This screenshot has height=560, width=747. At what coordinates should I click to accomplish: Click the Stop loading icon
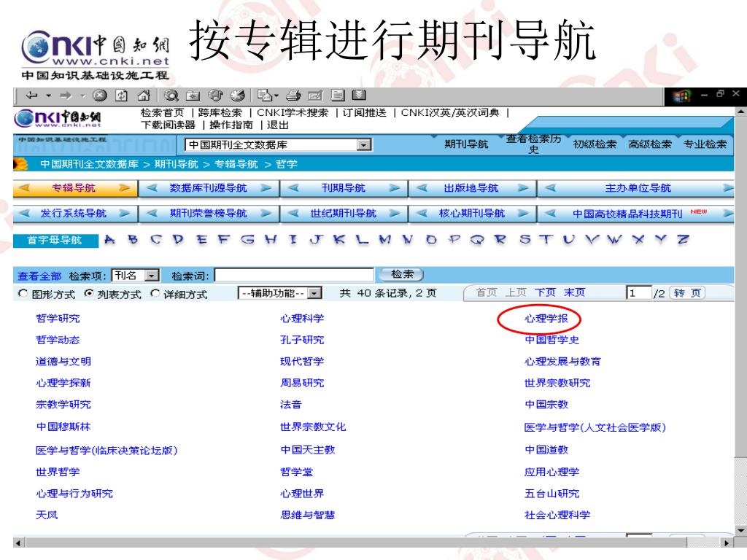[99, 96]
